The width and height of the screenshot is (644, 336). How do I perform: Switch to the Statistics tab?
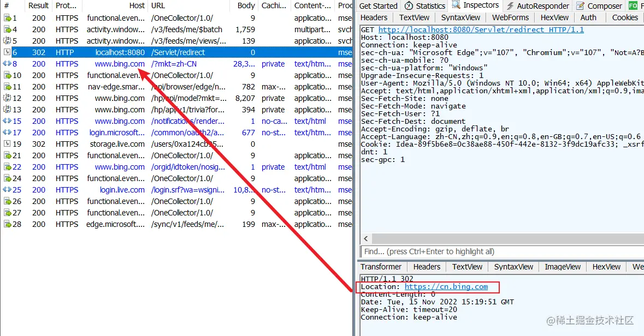pos(424,6)
